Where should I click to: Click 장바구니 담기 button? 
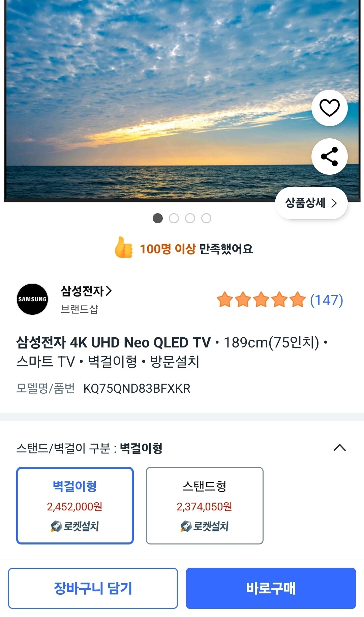[x=93, y=588]
